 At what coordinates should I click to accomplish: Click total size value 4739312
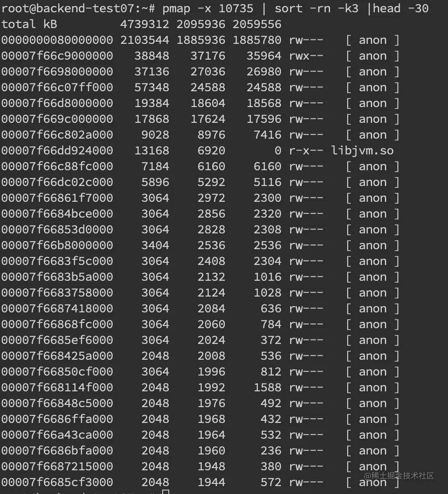click(145, 24)
